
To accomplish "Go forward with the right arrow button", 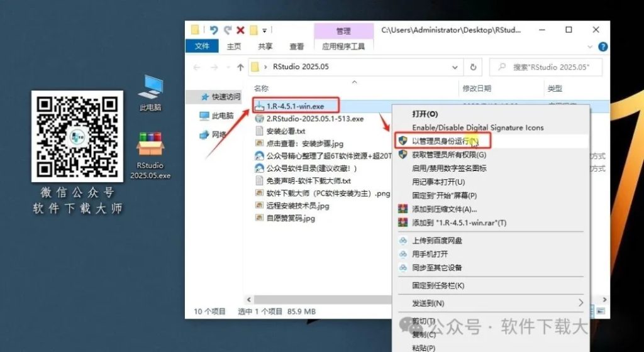I will coord(214,67).
